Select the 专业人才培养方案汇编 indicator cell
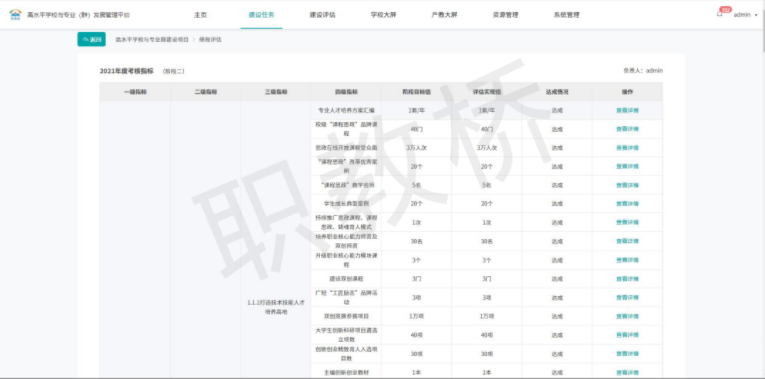Image resolution: width=765 pixels, height=379 pixels. (346, 110)
